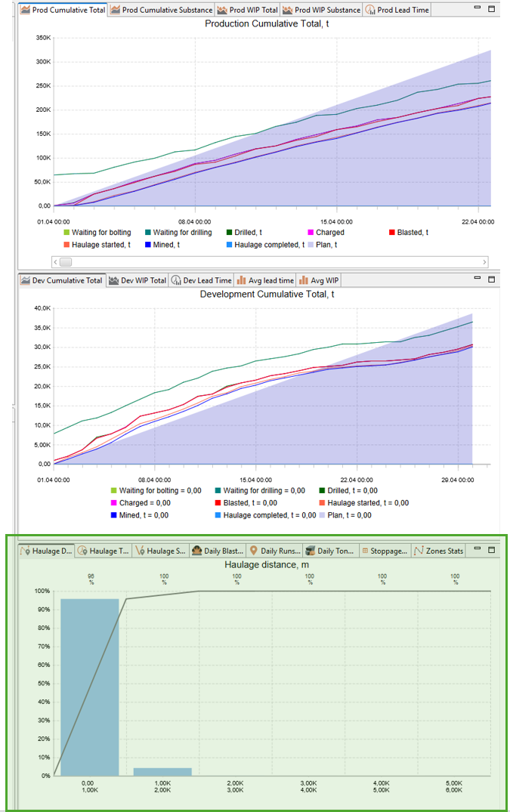This screenshot has width=510, height=812.
Task: Click 'Haulage completed, t = 0,00' development legend
Action: click(265, 515)
